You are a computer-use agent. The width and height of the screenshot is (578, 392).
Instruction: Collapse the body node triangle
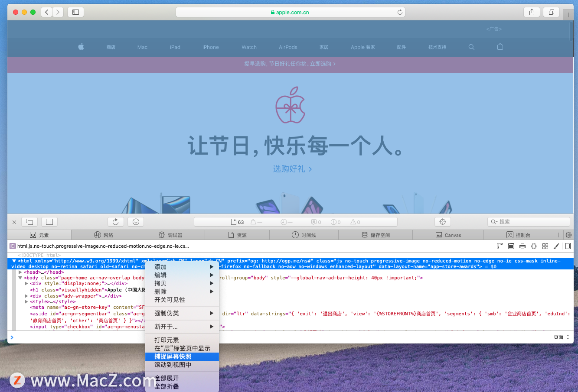tap(20, 278)
